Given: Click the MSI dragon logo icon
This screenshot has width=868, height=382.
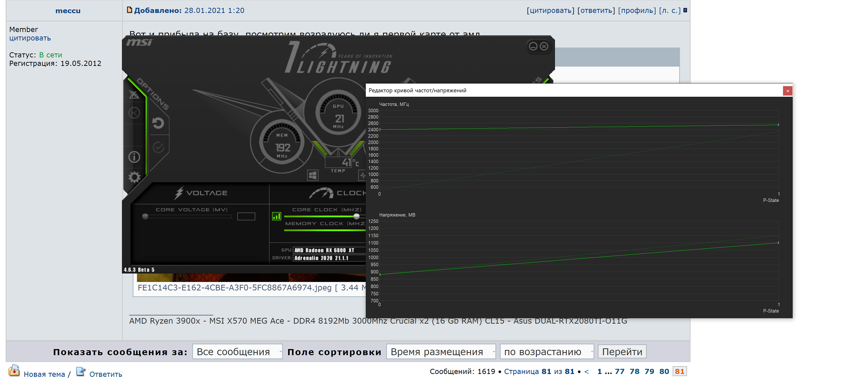Looking at the screenshot, I should coord(134,95).
